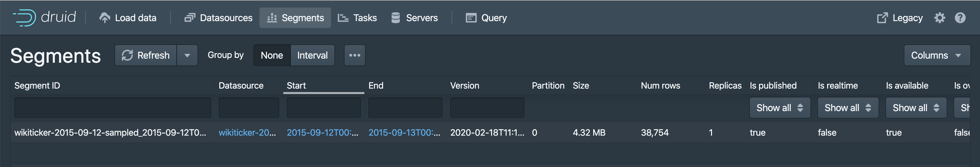Set Group by to None
The image size is (980, 167).
[x=272, y=55]
